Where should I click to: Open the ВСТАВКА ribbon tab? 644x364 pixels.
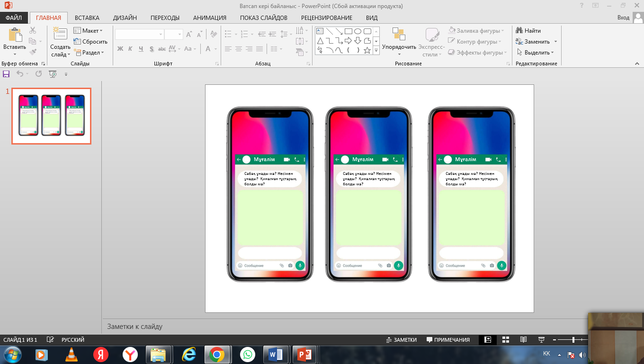click(x=87, y=18)
